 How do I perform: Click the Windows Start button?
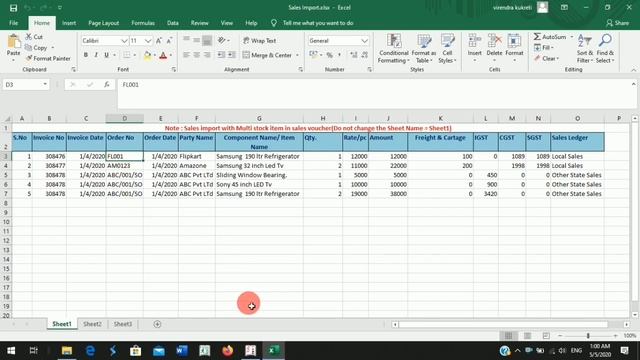tap(11, 350)
